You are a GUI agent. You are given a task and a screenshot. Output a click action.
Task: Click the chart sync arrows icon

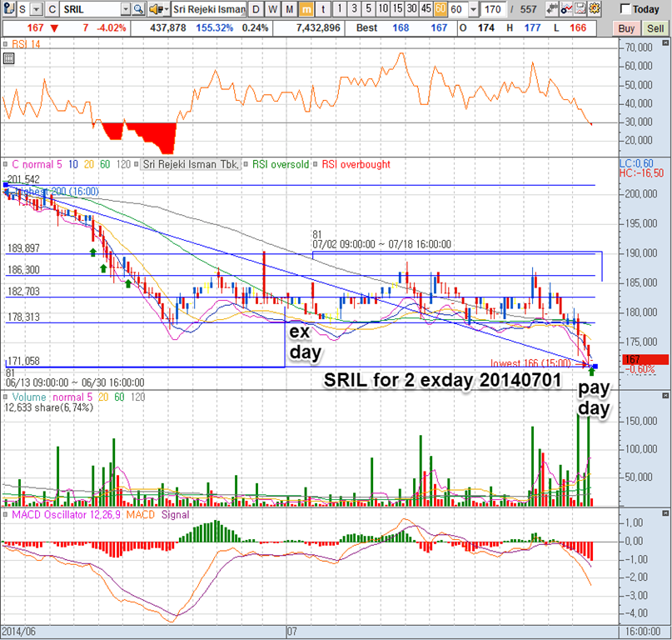(x=552, y=9)
